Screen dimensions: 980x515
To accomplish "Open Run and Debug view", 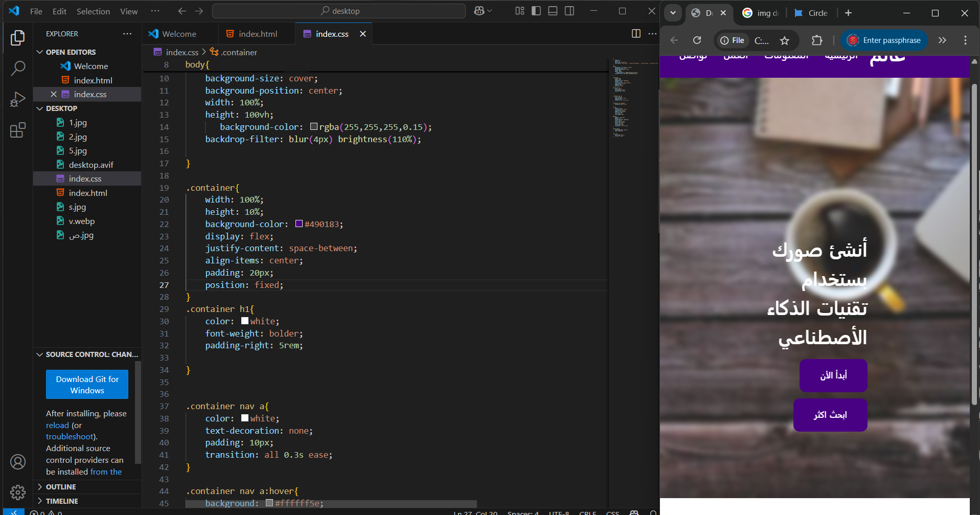I will pos(18,99).
